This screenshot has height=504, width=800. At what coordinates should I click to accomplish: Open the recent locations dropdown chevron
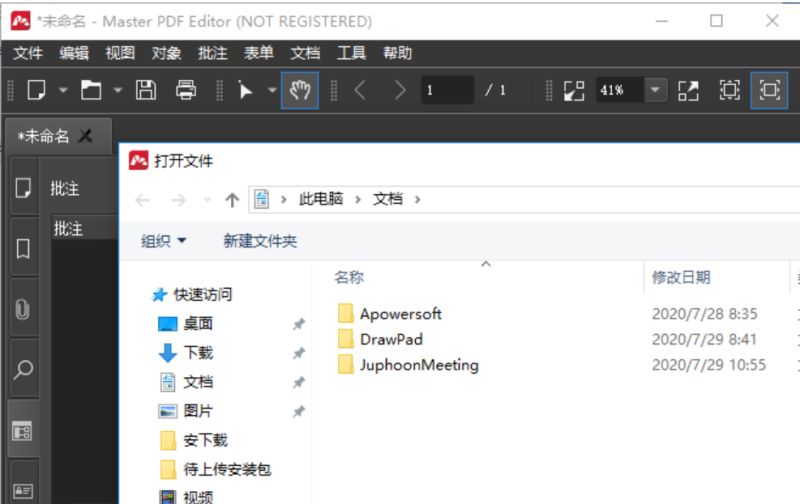click(207, 199)
